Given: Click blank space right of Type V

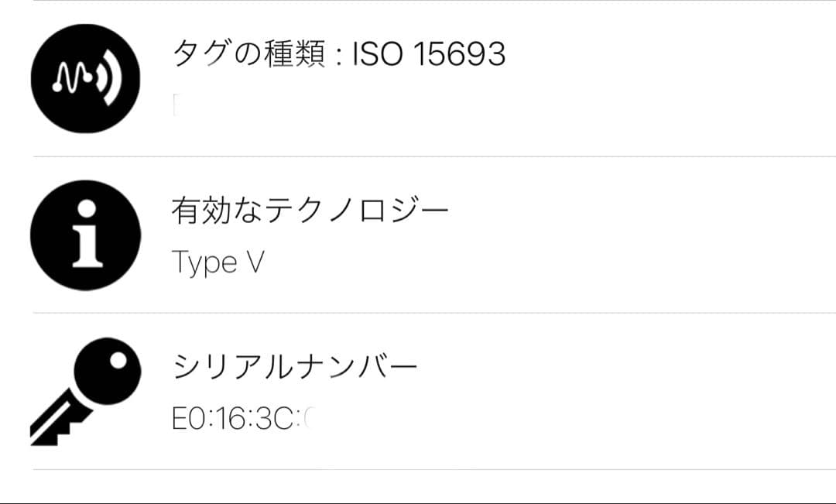Looking at the screenshot, I should [542, 263].
